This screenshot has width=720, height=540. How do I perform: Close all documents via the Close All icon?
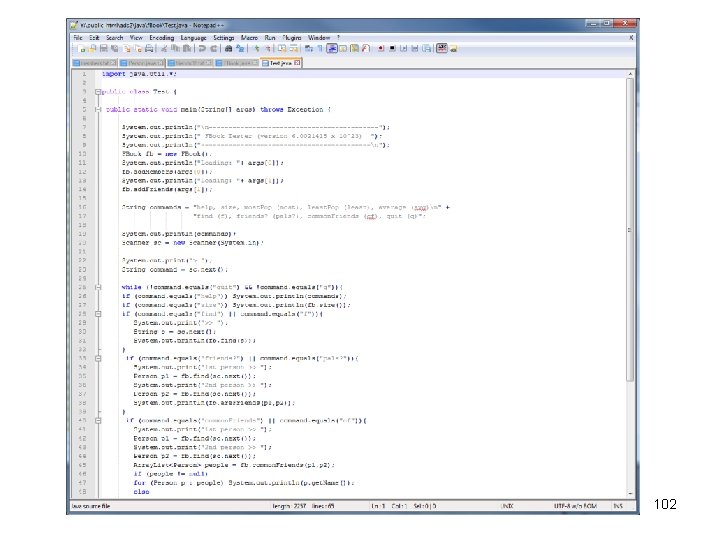point(138,48)
